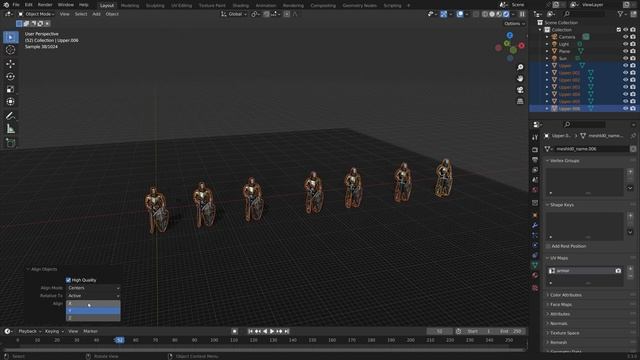Screen dimensions: 640x360
Task: Open the Material properties tab icon
Action: point(535,276)
